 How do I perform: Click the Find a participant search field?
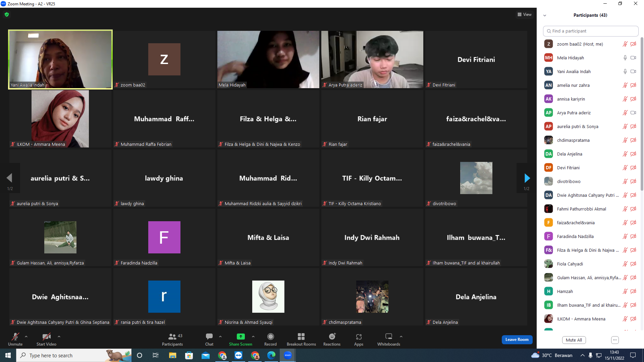591,31
